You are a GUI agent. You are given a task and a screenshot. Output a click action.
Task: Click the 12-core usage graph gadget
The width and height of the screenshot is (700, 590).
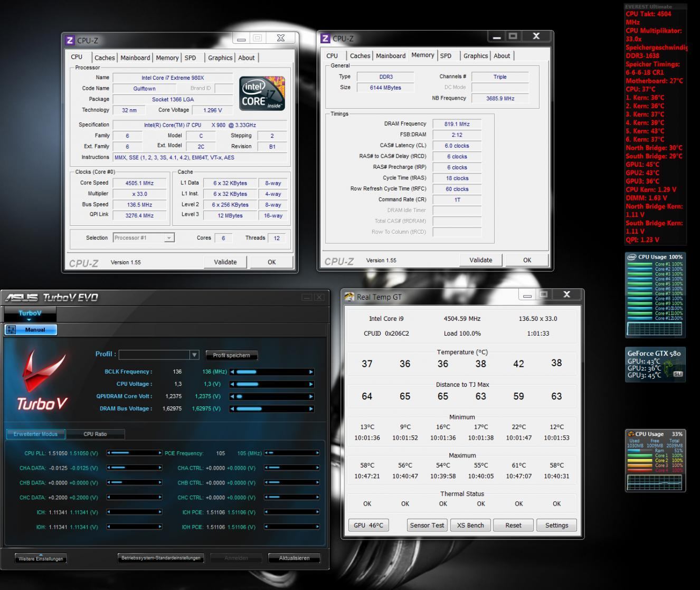654,329
